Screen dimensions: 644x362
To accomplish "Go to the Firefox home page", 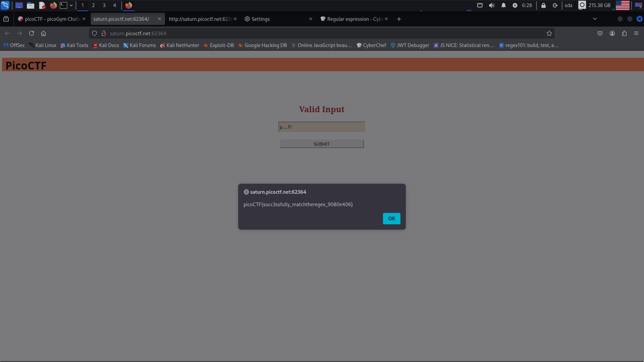I will pos(43,33).
